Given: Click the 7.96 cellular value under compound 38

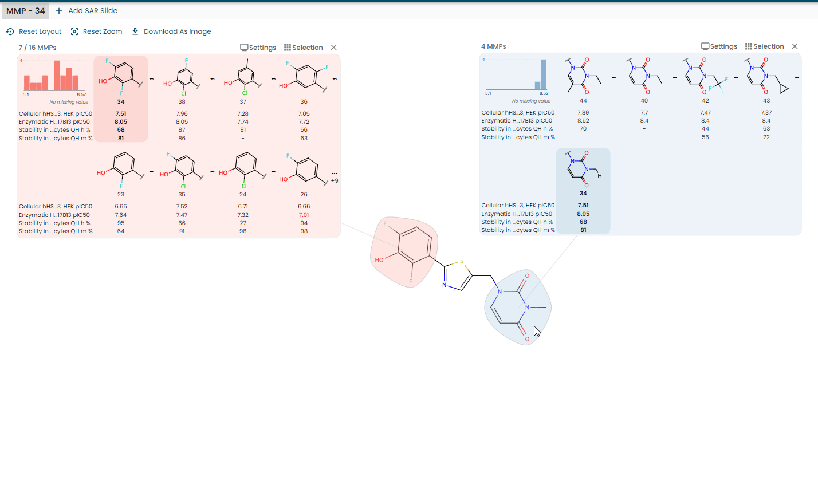Looking at the screenshot, I should coord(182,114).
